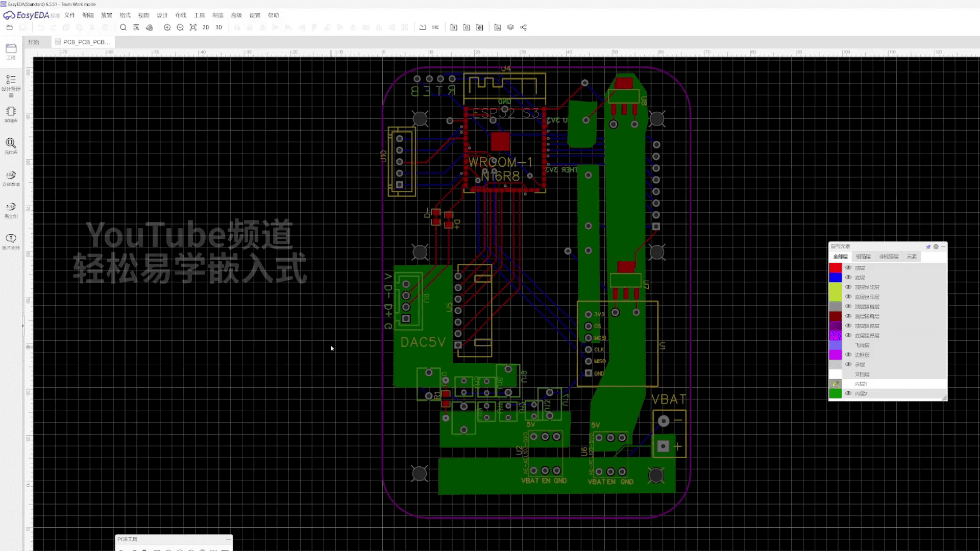The image size is (980, 551).
Task: Click the left panel collapse handle
Action: point(23,325)
